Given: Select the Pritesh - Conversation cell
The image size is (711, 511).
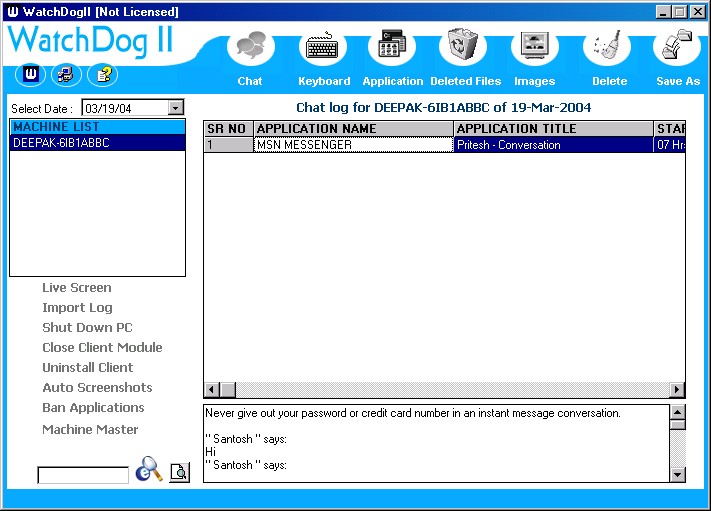Looking at the screenshot, I should coord(553,145).
